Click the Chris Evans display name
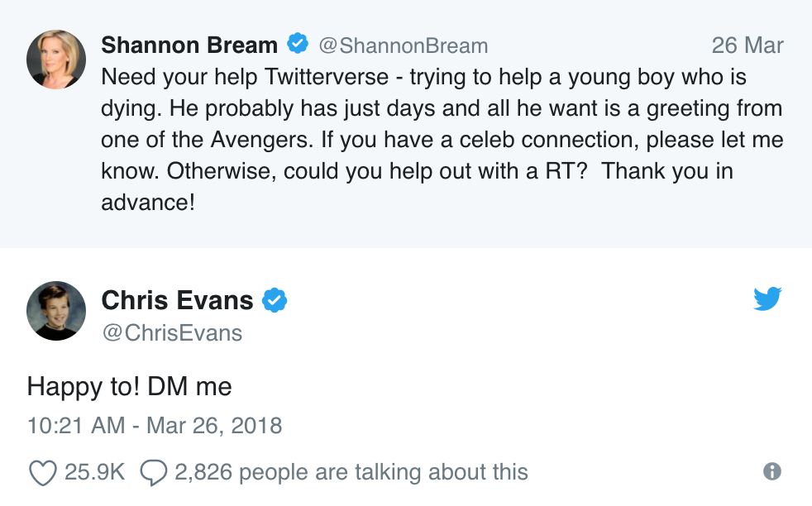Image resolution: width=812 pixels, height=506 pixels. click(177, 300)
